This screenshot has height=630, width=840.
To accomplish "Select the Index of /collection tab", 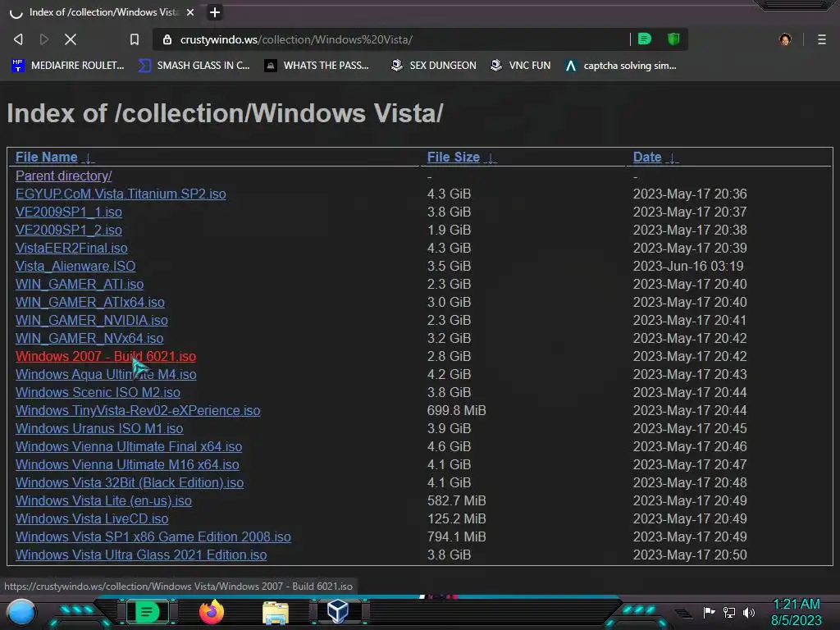I will coord(103,11).
